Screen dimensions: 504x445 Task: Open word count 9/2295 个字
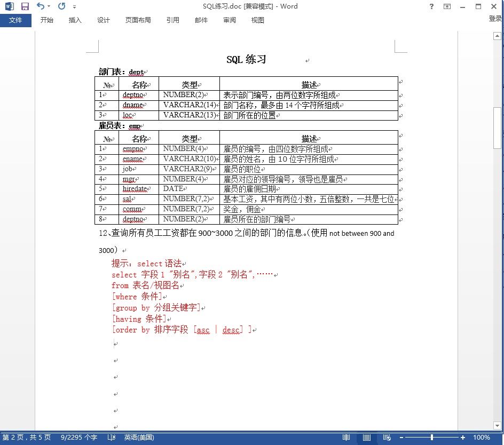(x=79, y=438)
